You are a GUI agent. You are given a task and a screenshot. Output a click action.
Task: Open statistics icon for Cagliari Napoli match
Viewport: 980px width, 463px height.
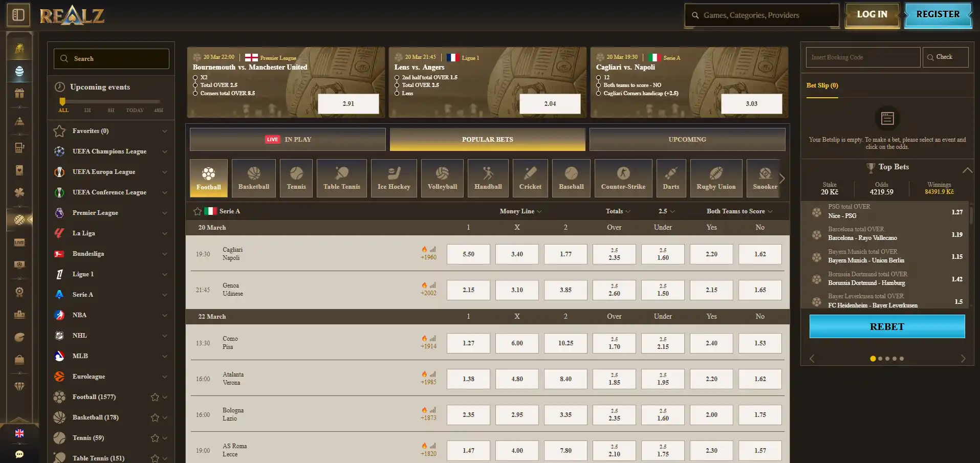tap(433, 249)
